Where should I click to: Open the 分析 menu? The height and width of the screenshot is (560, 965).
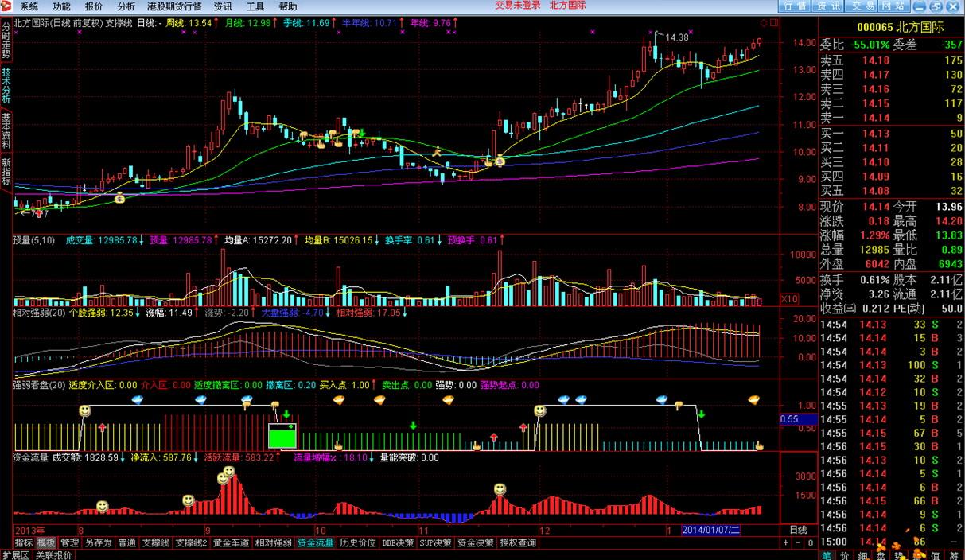[126, 6]
